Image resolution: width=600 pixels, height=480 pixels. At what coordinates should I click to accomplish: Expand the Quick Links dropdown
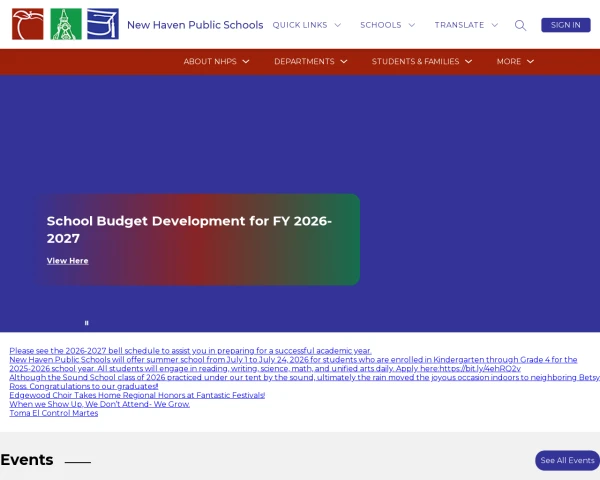307,25
